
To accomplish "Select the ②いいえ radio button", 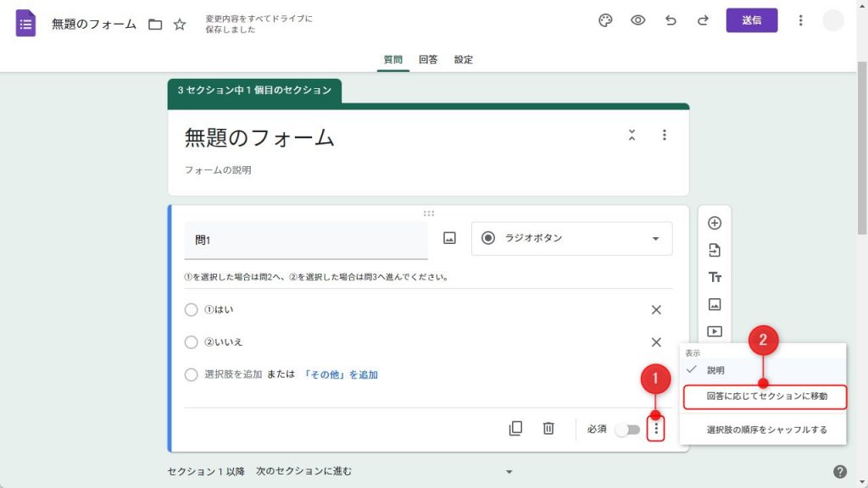I will point(191,342).
